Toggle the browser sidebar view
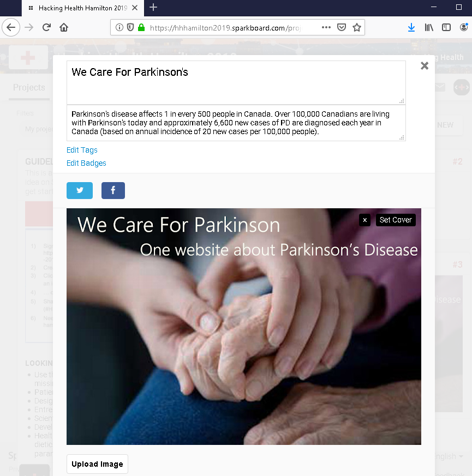This screenshot has width=472, height=476. tap(446, 28)
